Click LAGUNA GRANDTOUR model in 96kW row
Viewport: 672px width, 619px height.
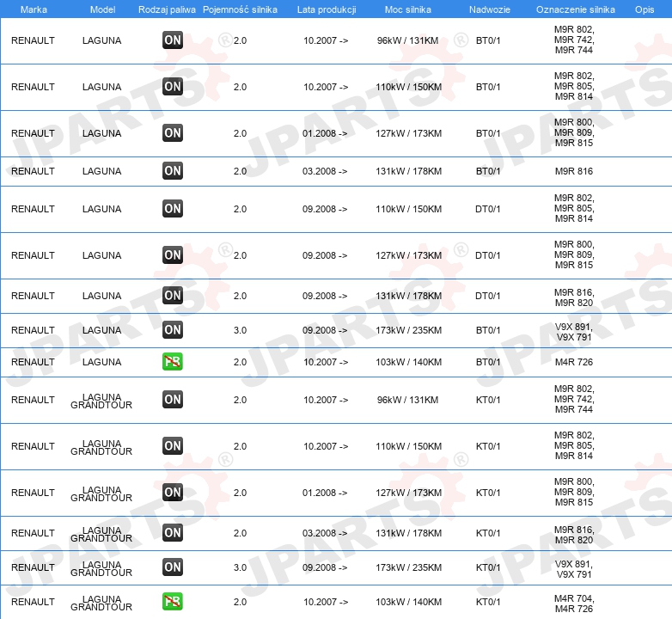101,401
